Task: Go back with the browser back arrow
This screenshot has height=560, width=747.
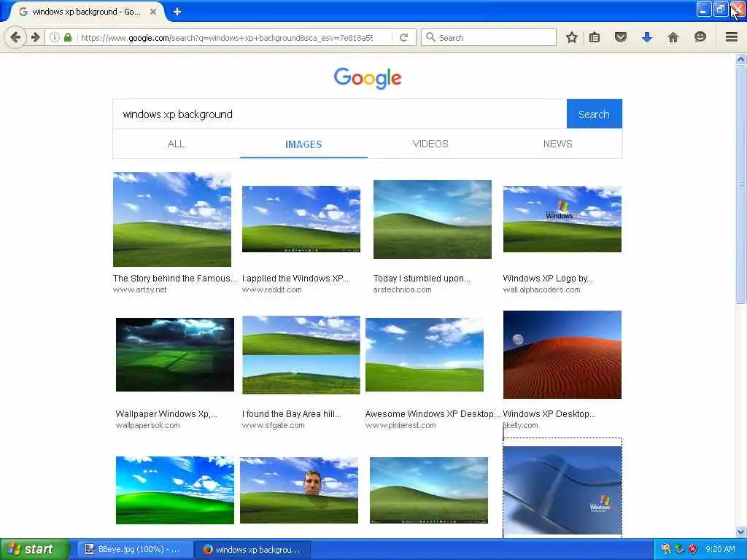Action: pos(15,37)
